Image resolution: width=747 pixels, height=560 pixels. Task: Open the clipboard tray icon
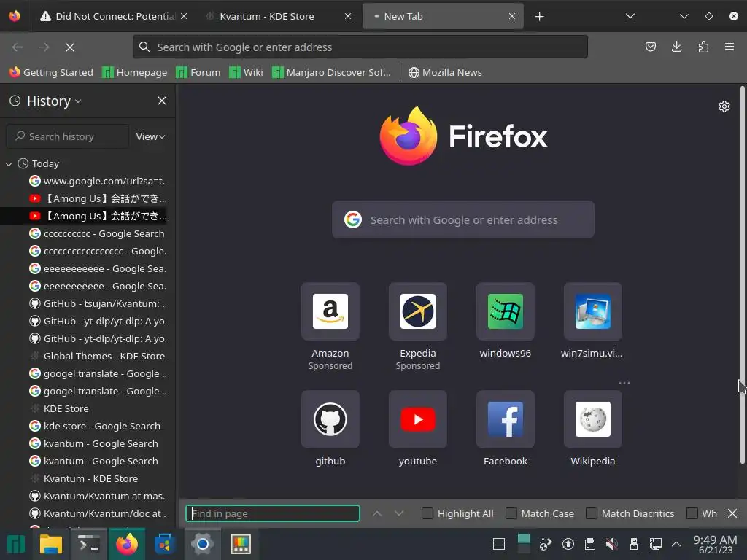[x=589, y=544]
